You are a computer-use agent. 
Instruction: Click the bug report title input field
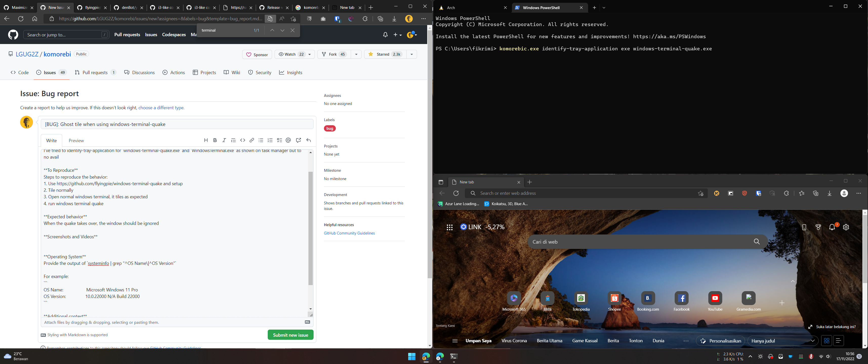[177, 124]
